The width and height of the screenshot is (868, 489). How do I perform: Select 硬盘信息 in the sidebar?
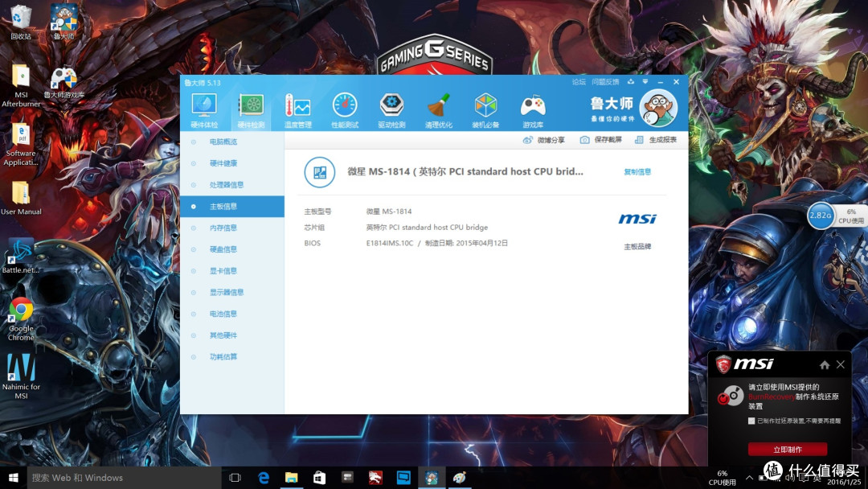coord(232,249)
